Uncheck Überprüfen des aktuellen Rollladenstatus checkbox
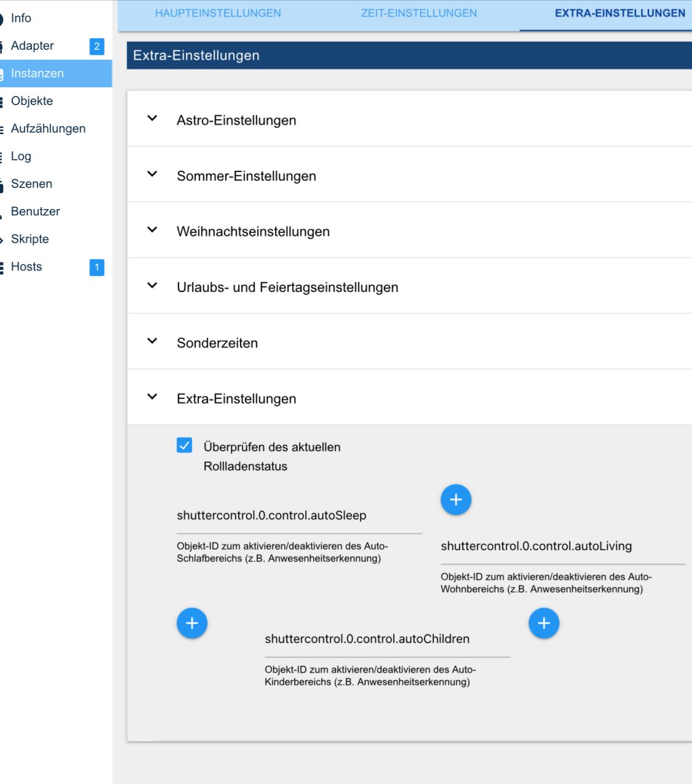 click(x=185, y=445)
